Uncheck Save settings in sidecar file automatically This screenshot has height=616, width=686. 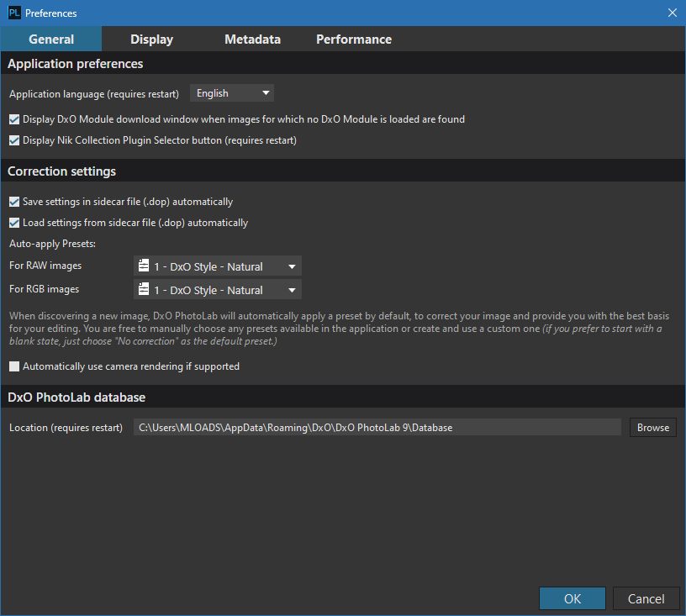coord(14,202)
